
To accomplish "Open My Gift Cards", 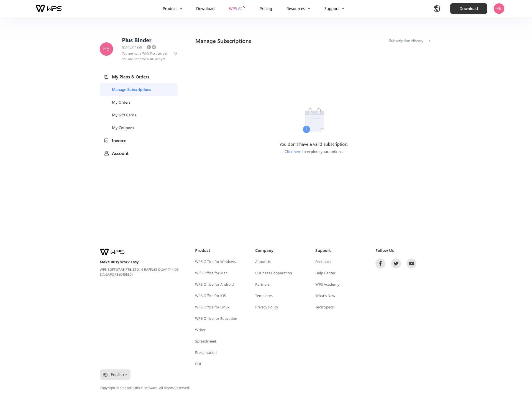I will (124, 115).
